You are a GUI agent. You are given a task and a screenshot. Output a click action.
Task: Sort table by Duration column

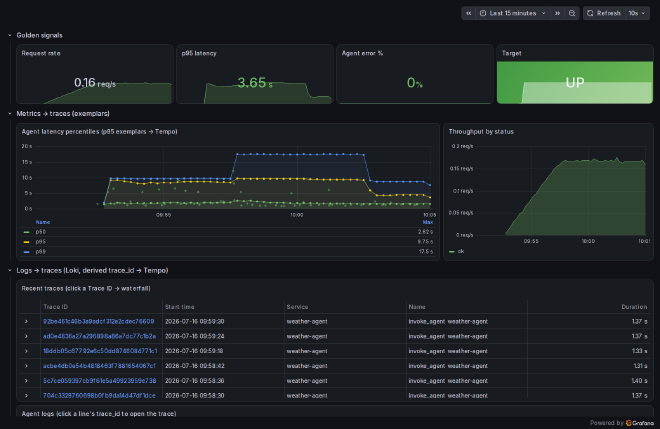(634, 307)
